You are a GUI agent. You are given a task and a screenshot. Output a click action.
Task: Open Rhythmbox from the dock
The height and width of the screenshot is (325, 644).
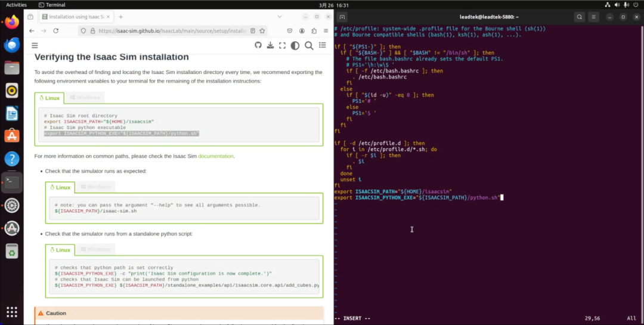coord(12,91)
